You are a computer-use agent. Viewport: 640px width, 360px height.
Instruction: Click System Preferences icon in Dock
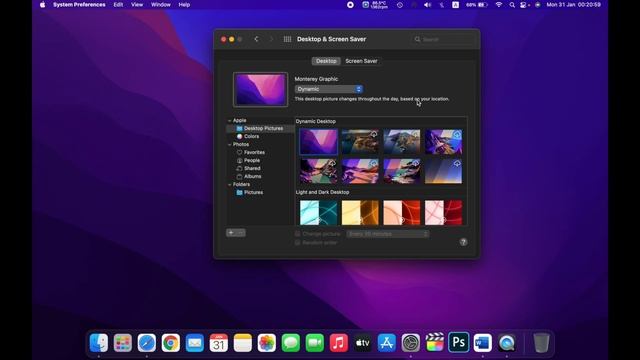point(411,342)
